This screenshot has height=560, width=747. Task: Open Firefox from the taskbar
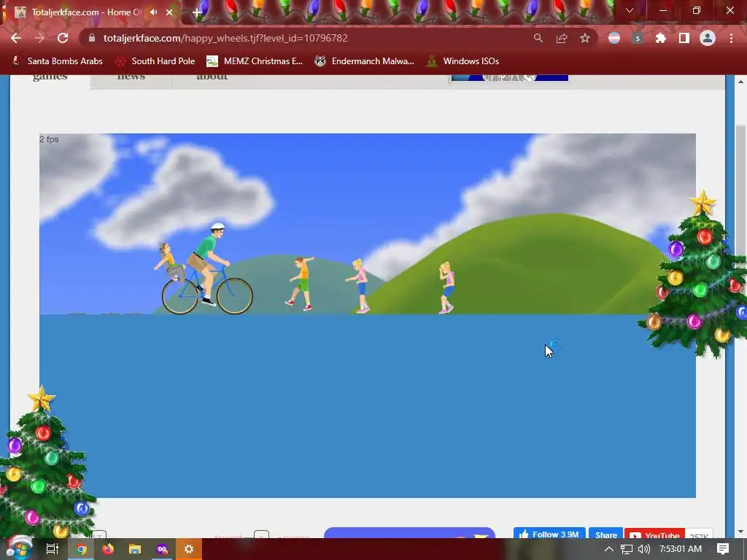(108, 549)
